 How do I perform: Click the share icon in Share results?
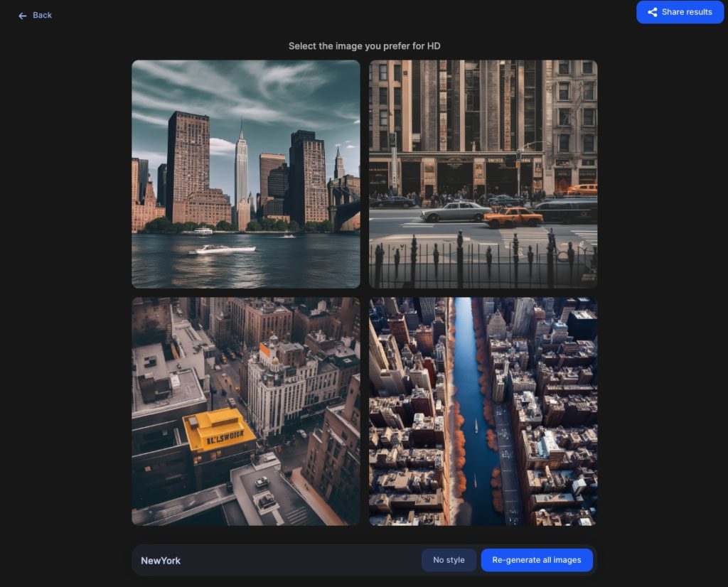coord(652,12)
